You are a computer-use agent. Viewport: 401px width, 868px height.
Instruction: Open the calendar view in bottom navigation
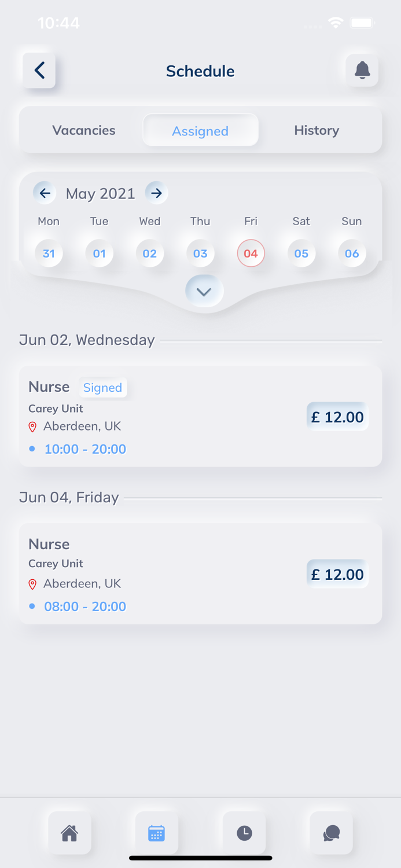pyautogui.click(x=156, y=833)
